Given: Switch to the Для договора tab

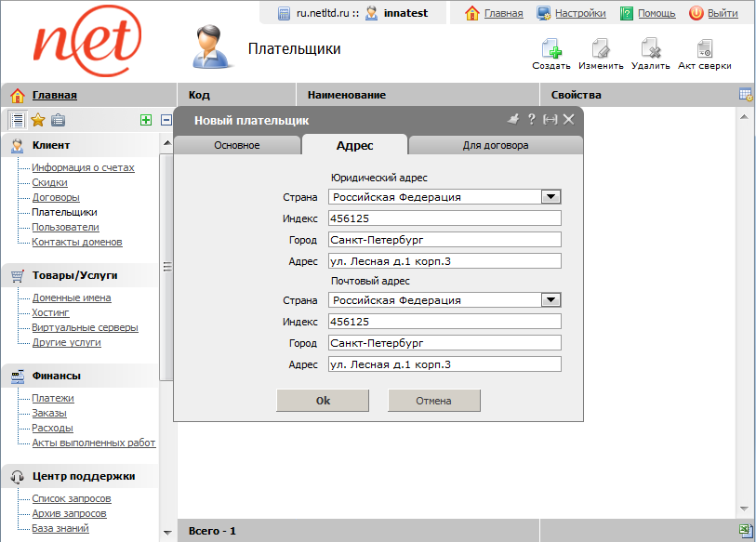Looking at the screenshot, I should click(x=496, y=145).
